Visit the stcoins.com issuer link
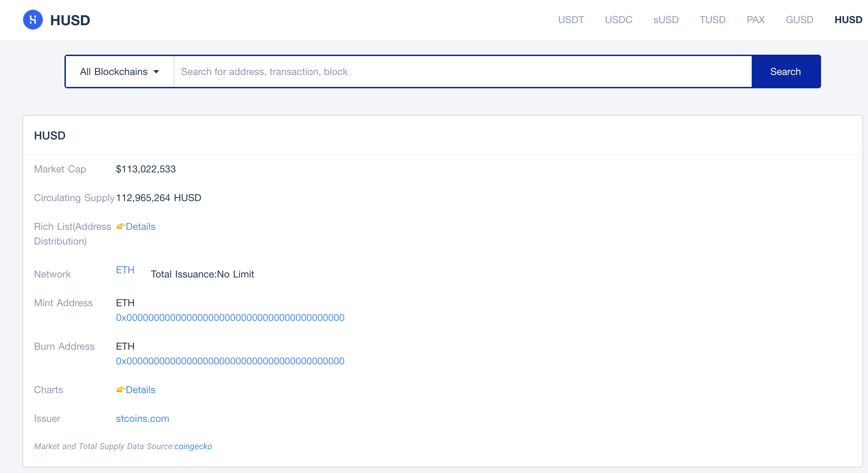The image size is (868, 473). coord(143,419)
